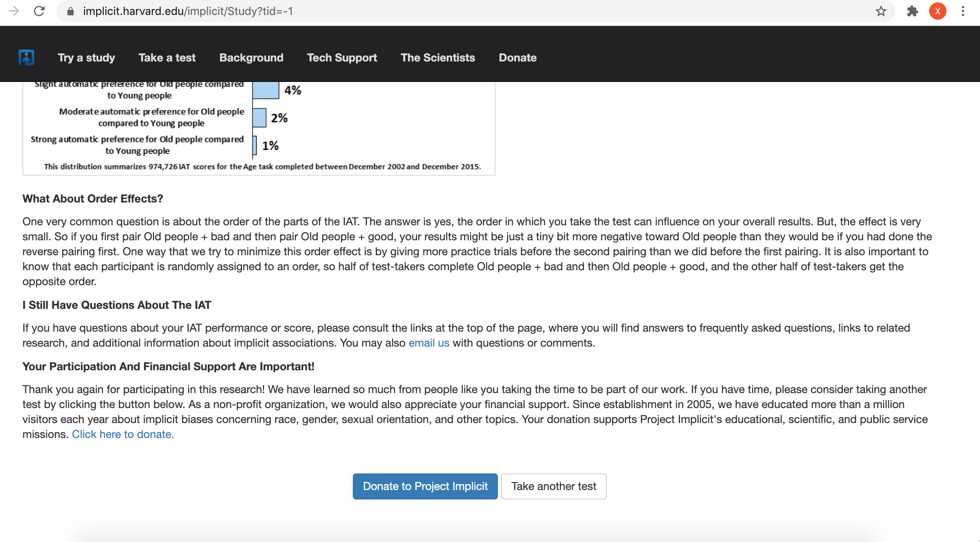
Task: Click the Take another test button
Action: pyautogui.click(x=553, y=486)
